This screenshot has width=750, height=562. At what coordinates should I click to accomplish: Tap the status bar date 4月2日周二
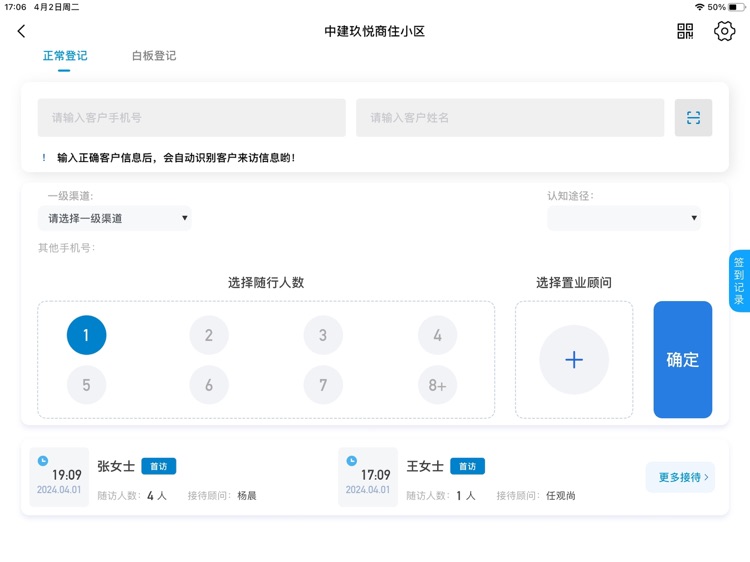click(56, 7)
